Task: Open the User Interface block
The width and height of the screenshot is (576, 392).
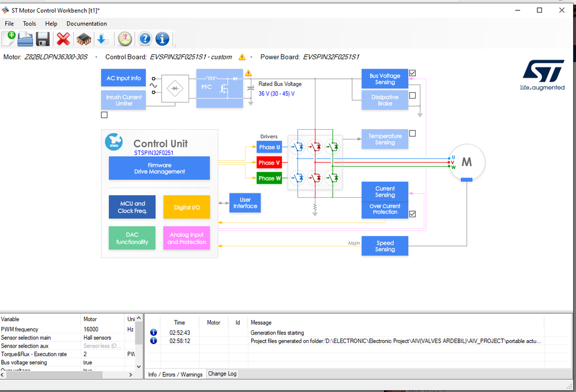Action: point(245,203)
